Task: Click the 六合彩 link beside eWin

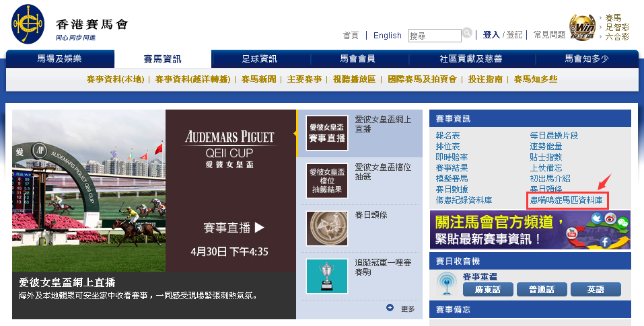Action: point(617,36)
